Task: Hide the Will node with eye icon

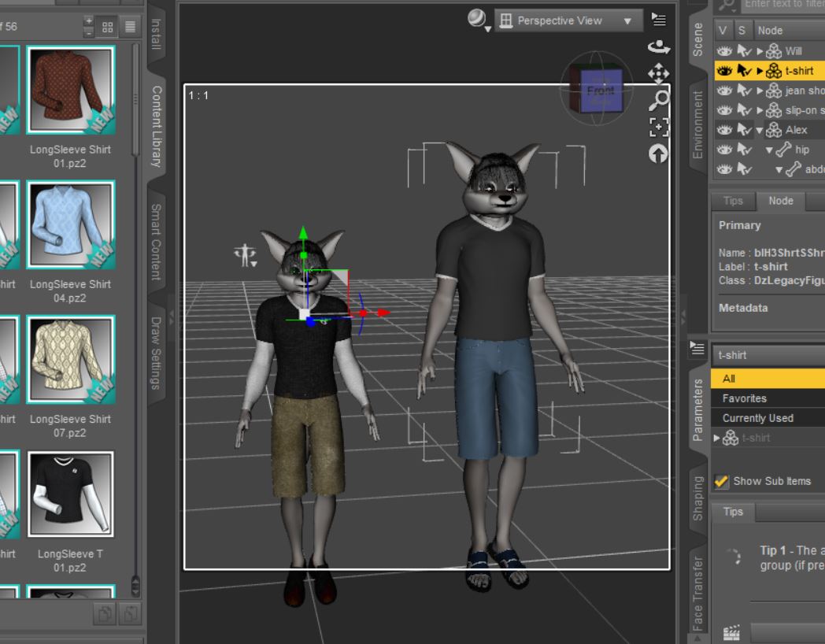Action: 724,51
